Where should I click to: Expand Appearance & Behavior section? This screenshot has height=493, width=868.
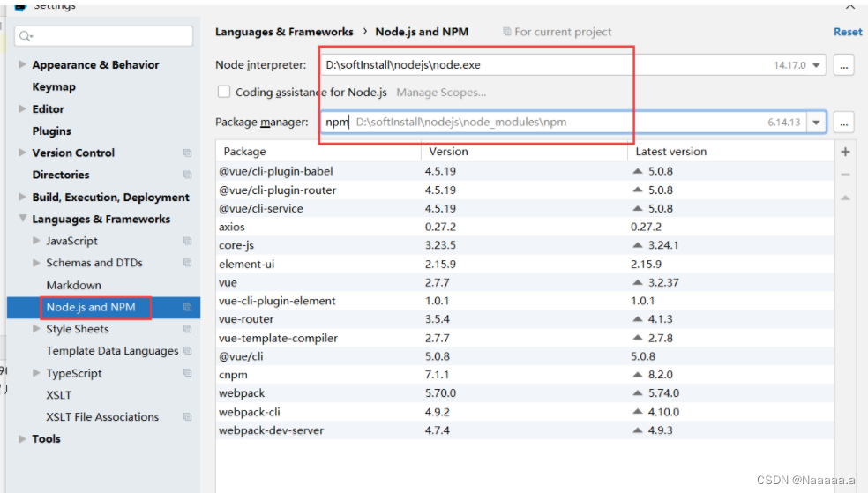22,64
